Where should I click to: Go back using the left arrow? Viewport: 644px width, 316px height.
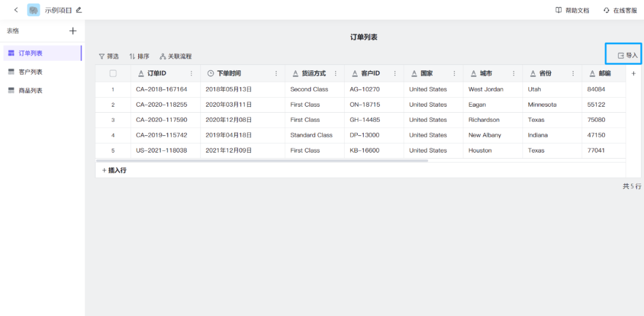(x=16, y=10)
